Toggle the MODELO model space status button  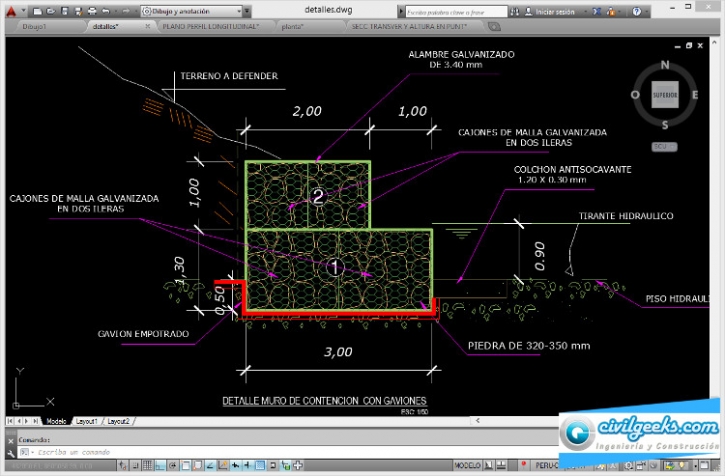467,466
